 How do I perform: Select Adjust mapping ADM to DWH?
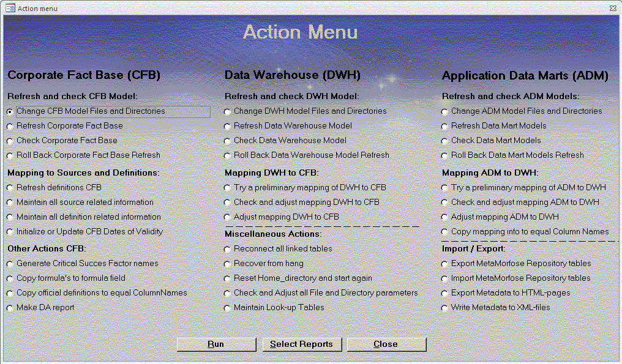(444, 217)
